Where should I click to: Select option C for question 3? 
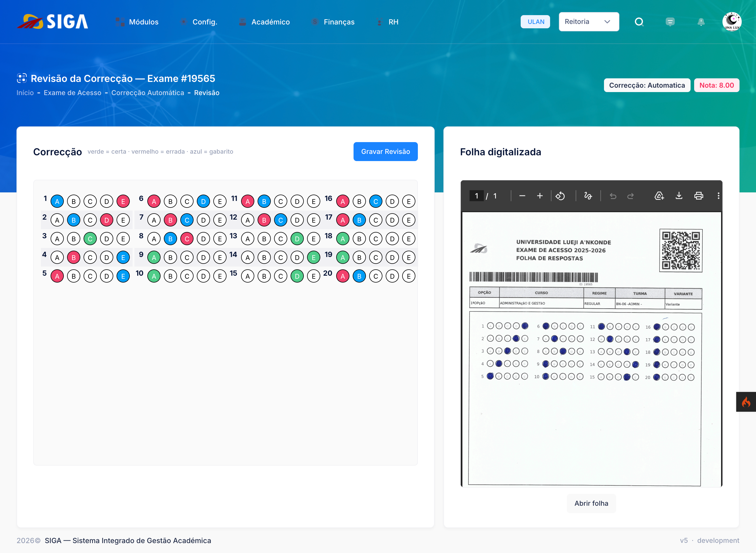[x=90, y=239]
